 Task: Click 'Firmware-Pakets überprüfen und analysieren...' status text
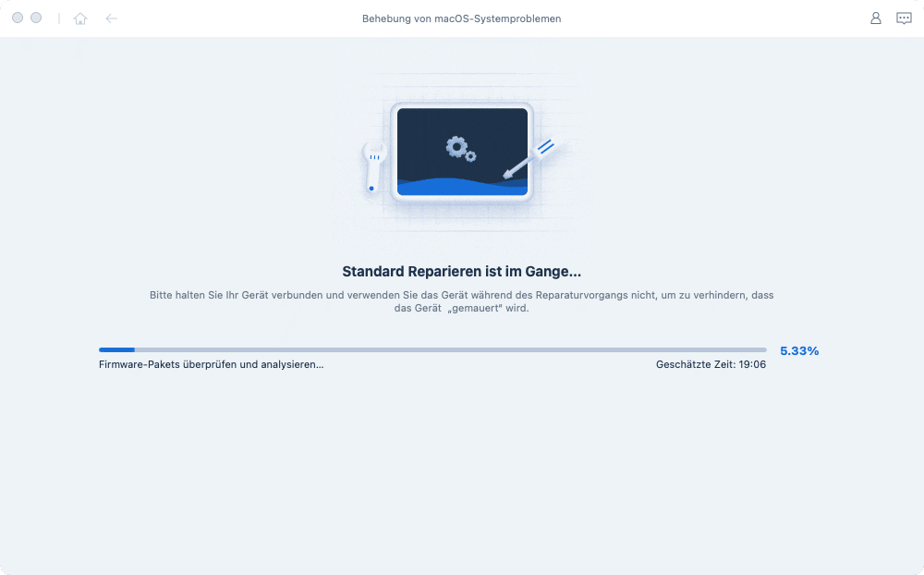pyautogui.click(x=211, y=364)
